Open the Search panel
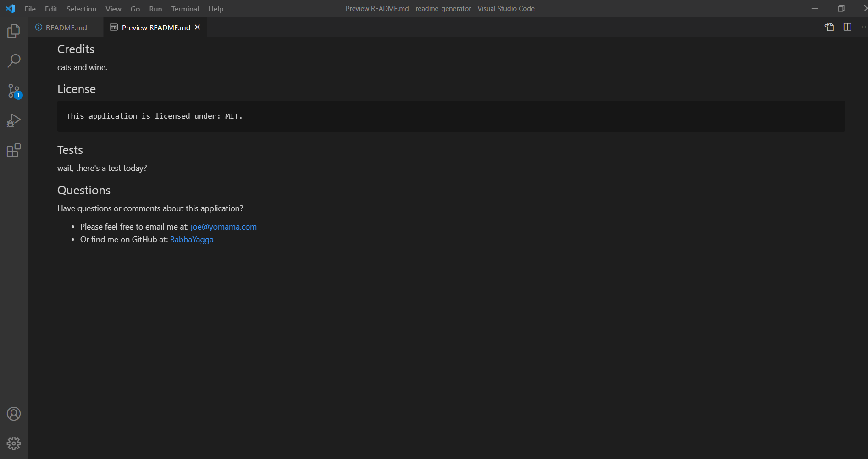This screenshot has width=868, height=459. click(14, 60)
